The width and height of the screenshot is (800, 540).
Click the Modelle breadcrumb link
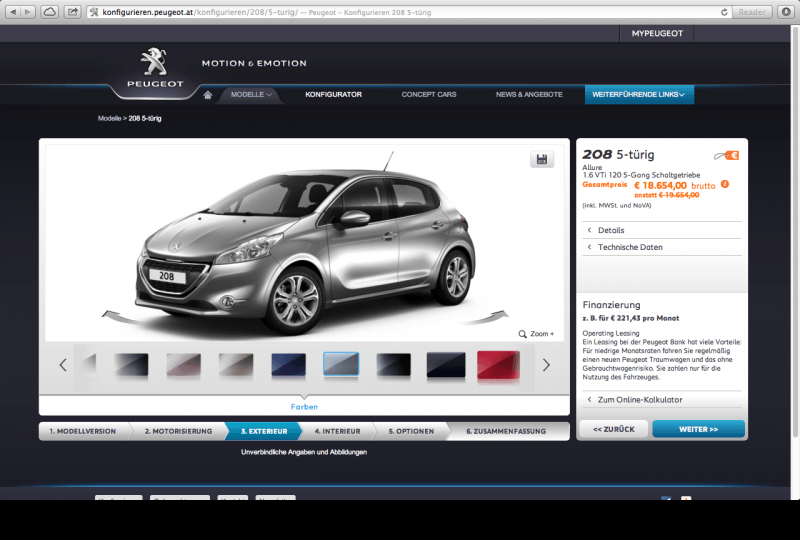click(109, 118)
